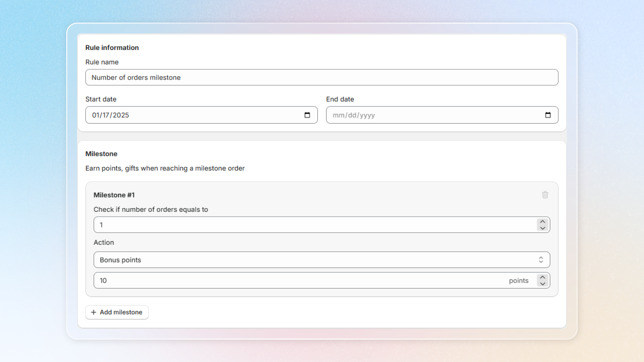Screen dimensions: 644x362
Task: Increment bonus points using the up arrow
Action: [542, 277]
